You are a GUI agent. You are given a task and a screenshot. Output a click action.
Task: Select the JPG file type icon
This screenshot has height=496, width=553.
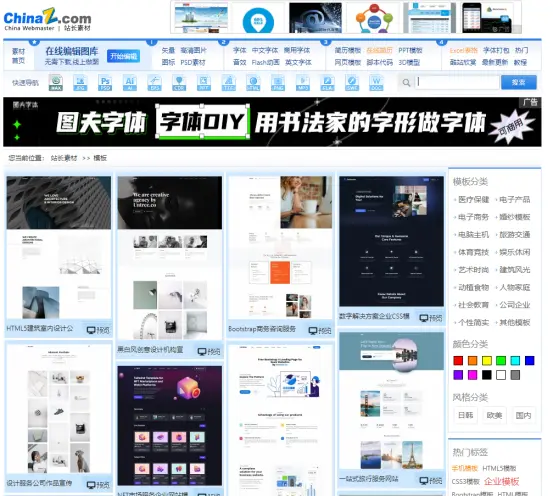[80, 83]
